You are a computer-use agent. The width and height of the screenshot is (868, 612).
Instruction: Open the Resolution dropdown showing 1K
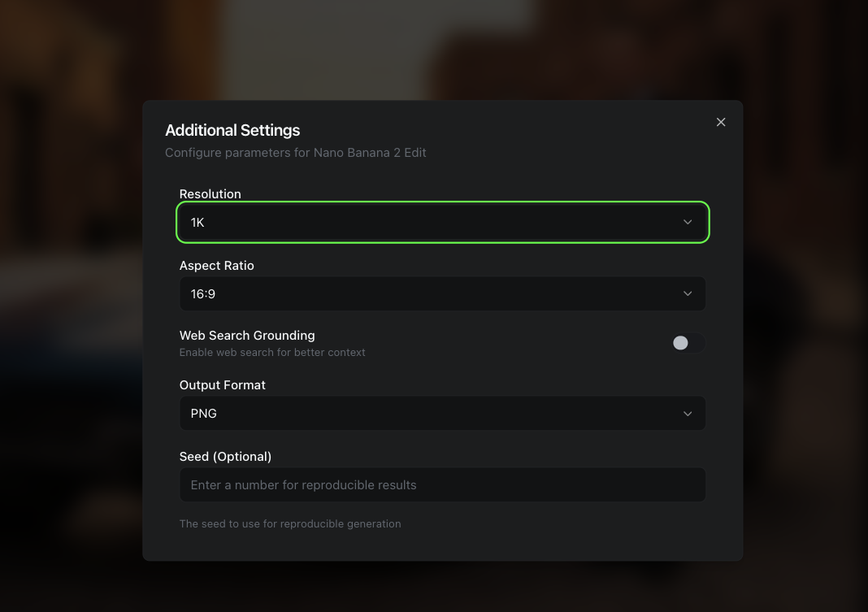(442, 222)
